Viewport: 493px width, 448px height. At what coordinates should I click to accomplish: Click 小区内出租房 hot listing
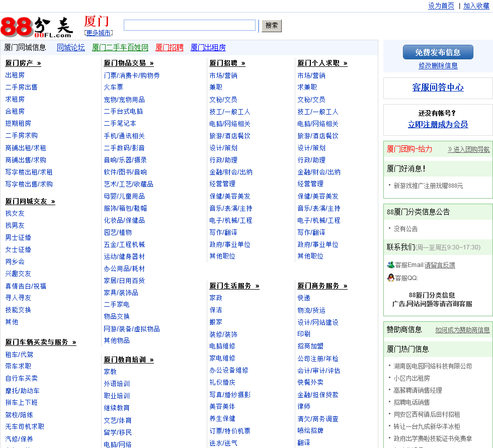click(412, 378)
